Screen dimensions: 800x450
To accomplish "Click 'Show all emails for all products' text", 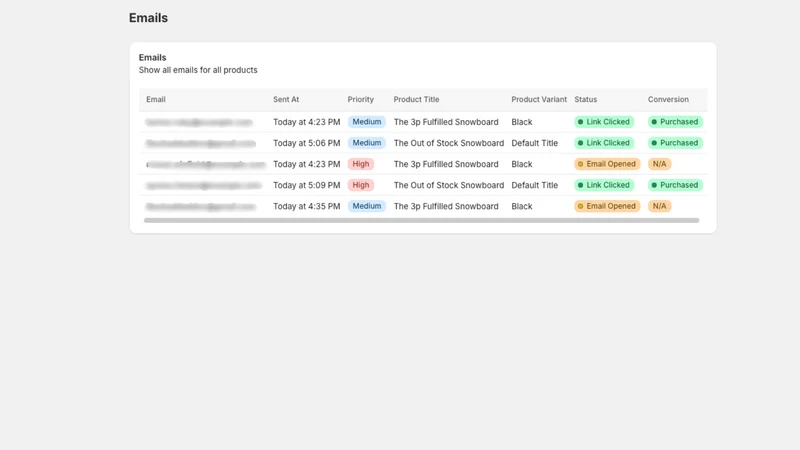I will point(198,70).
